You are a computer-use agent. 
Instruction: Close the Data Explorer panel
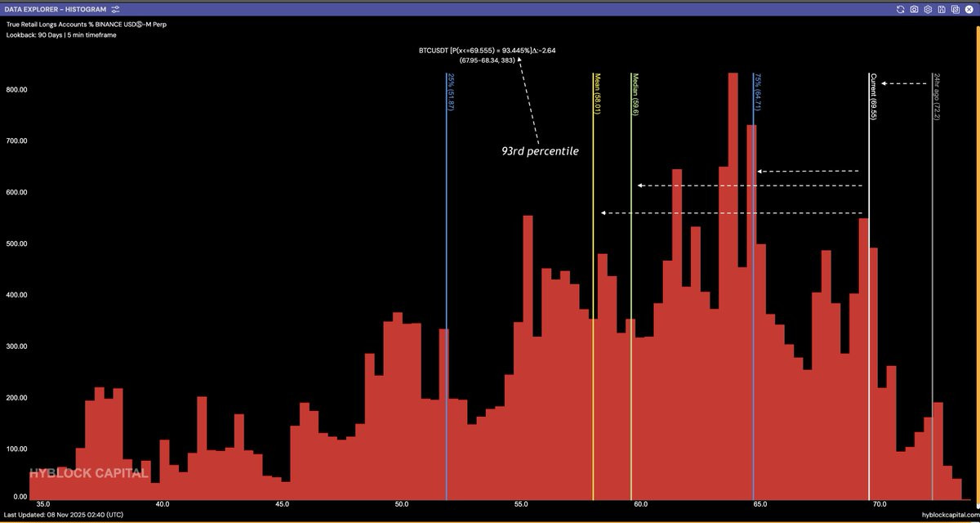point(969,8)
